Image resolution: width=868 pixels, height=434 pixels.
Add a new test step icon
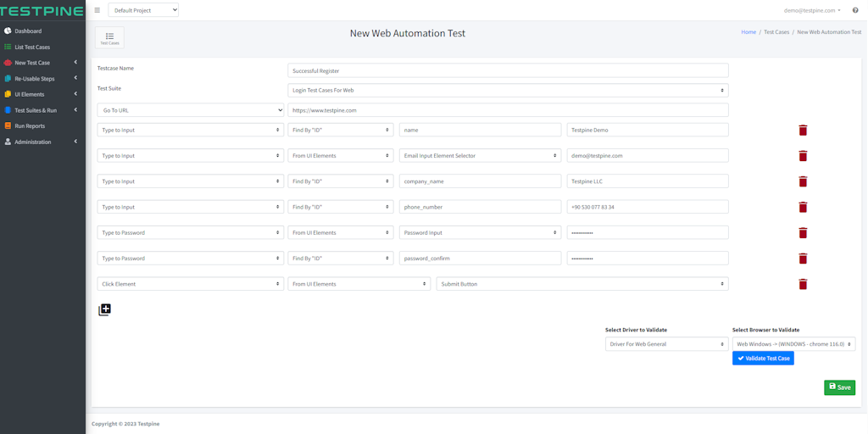(x=104, y=309)
